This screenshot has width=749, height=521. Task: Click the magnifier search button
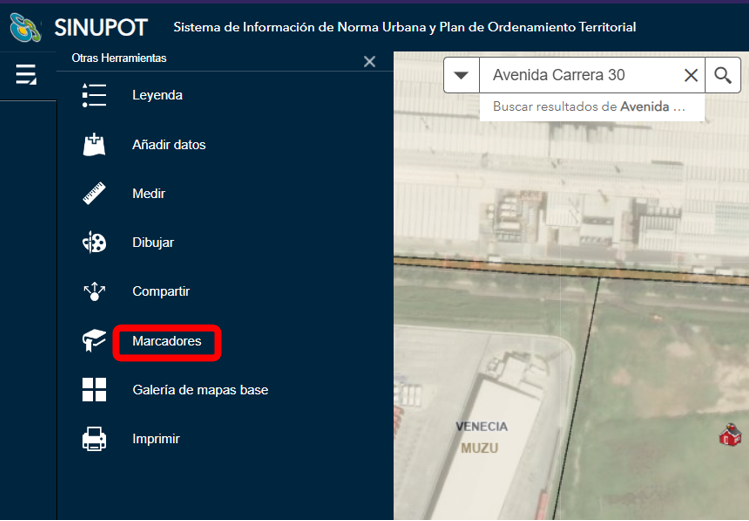point(723,75)
